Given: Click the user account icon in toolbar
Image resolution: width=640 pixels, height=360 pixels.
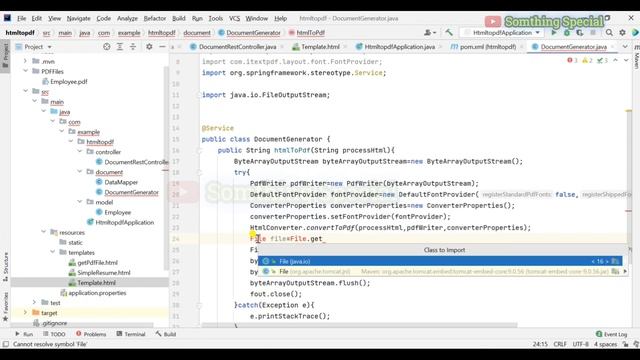Looking at the screenshot, I should 430,33.
